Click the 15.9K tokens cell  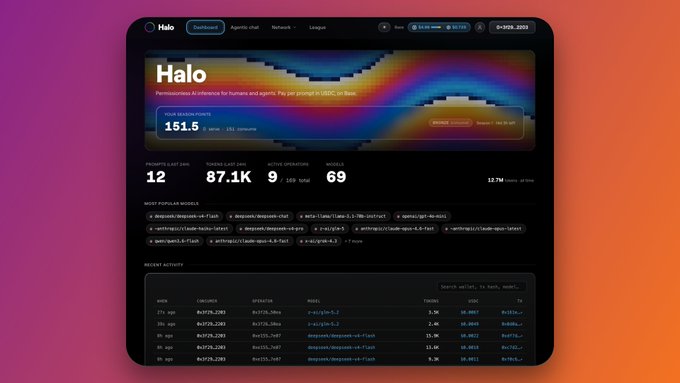tap(432, 336)
